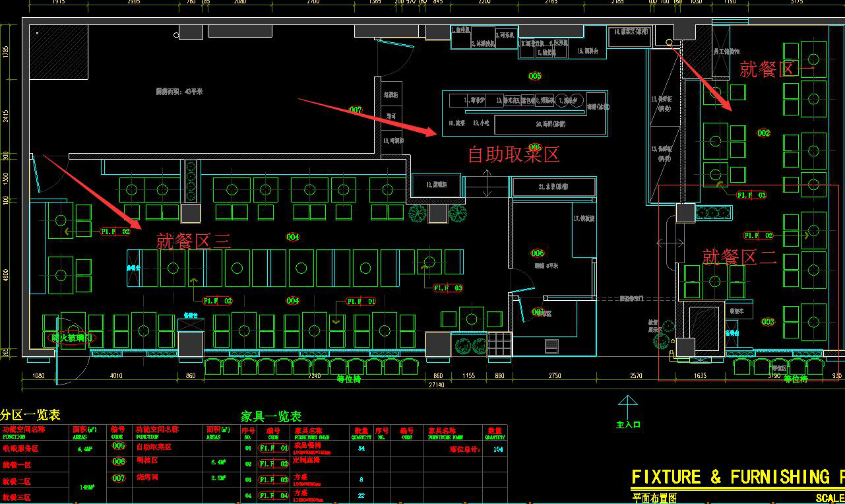Select the 006 room code tag on plan
This screenshot has height=504, width=845.
pos(538,253)
